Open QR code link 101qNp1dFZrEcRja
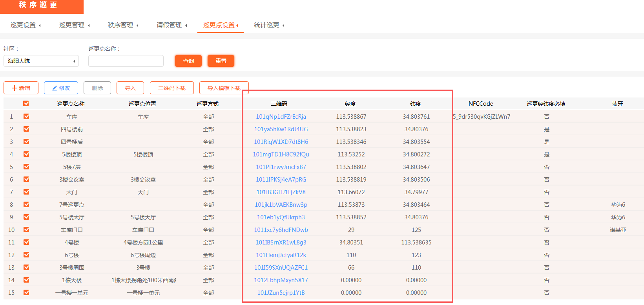The image size is (644, 305). point(281,117)
